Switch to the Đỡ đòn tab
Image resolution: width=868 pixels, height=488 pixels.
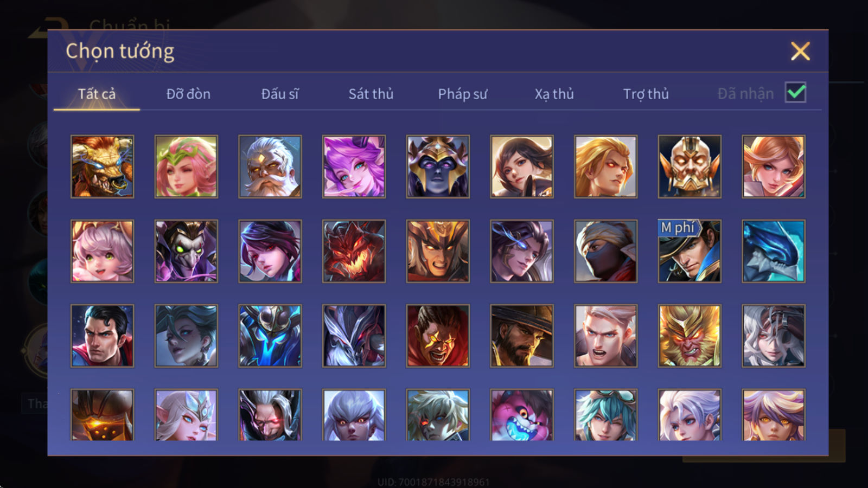[188, 94]
